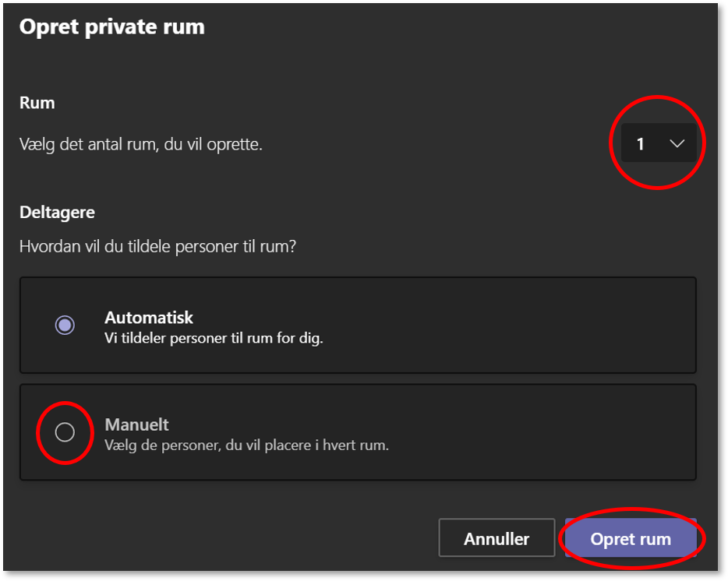This screenshot has width=728, height=581.
Task: Select the Manuelt radio button
Action: 65,431
